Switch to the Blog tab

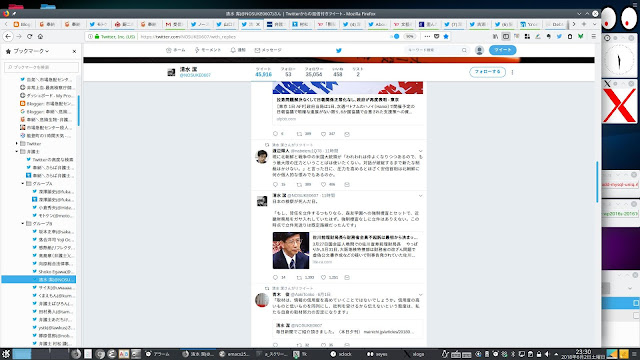22,24
